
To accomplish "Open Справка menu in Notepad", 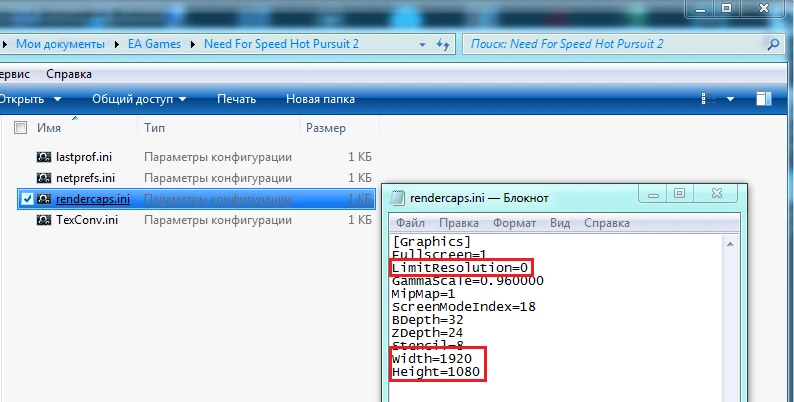I will [x=607, y=223].
